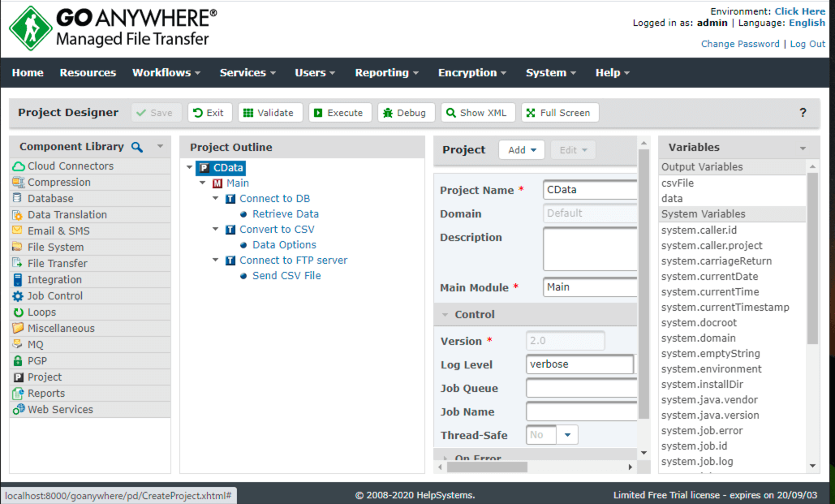This screenshot has height=504, width=835.
Task: Search the Component Library with magnifier icon
Action: (137, 147)
